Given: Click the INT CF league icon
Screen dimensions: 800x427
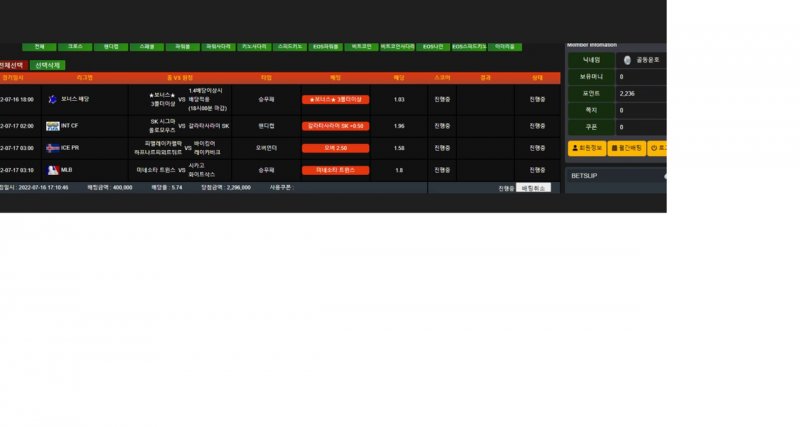Looking at the screenshot, I should coord(53,126).
